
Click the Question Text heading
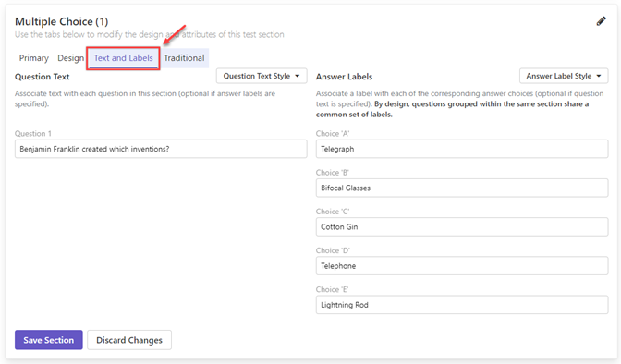(42, 77)
